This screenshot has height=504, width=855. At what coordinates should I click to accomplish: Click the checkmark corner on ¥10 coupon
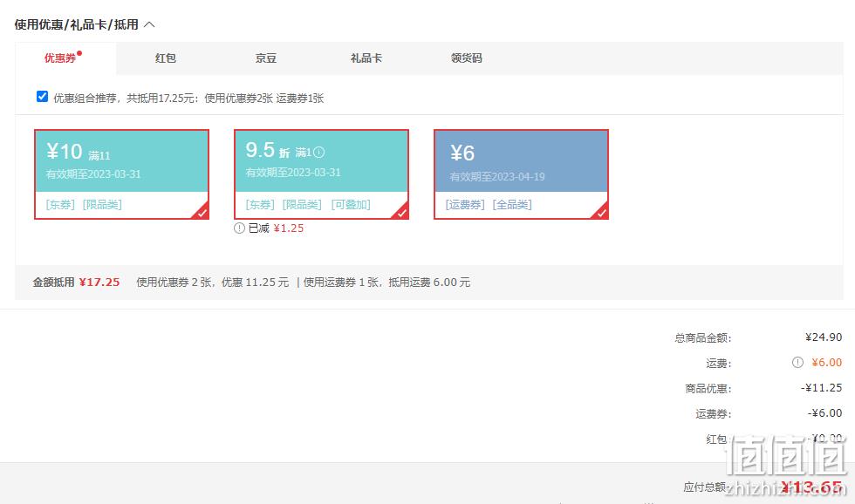pos(202,212)
